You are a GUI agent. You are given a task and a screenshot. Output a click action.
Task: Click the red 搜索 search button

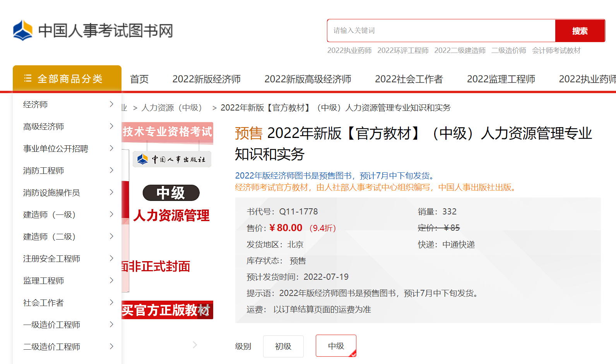point(580,31)
